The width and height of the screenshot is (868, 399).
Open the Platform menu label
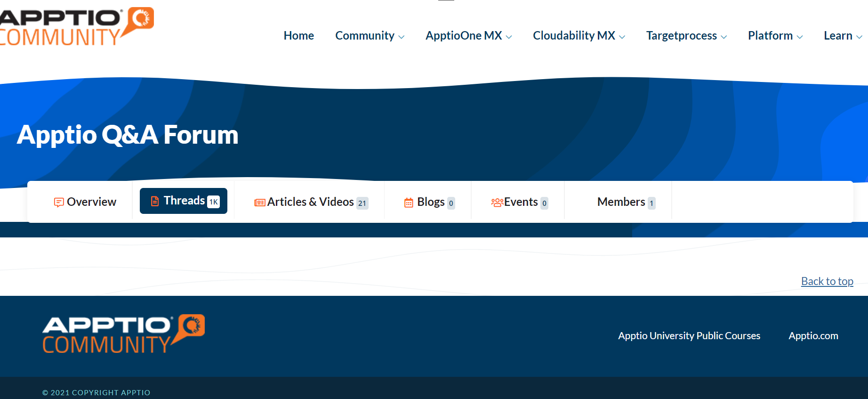pos(771,35)
